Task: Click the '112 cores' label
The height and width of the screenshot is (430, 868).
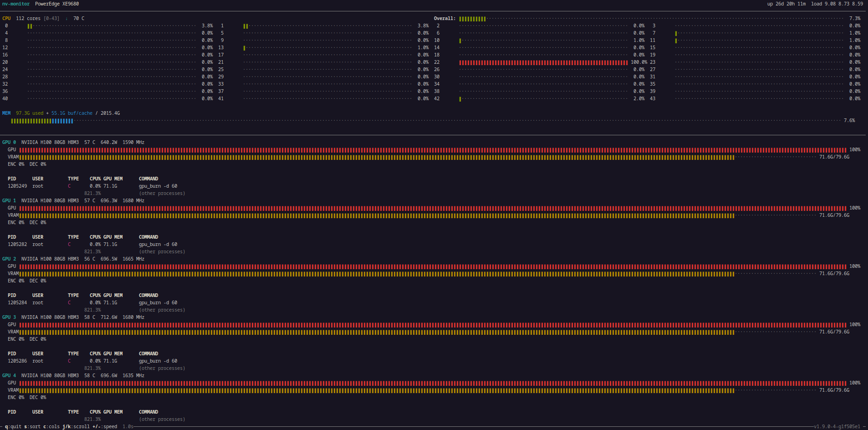Action: [x=28, y=19]
